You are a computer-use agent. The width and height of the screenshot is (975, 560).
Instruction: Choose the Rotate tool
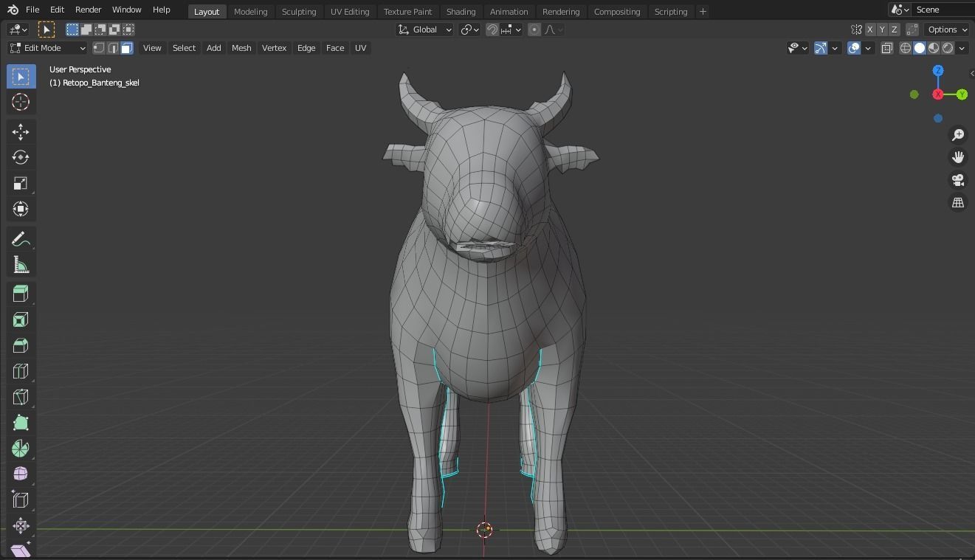tap(21, 158)
